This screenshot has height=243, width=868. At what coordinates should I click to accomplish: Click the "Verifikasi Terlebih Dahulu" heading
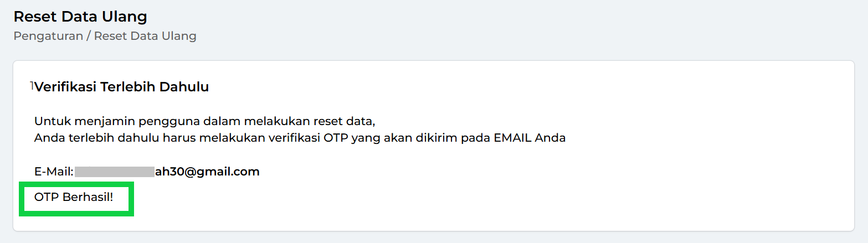121,87
